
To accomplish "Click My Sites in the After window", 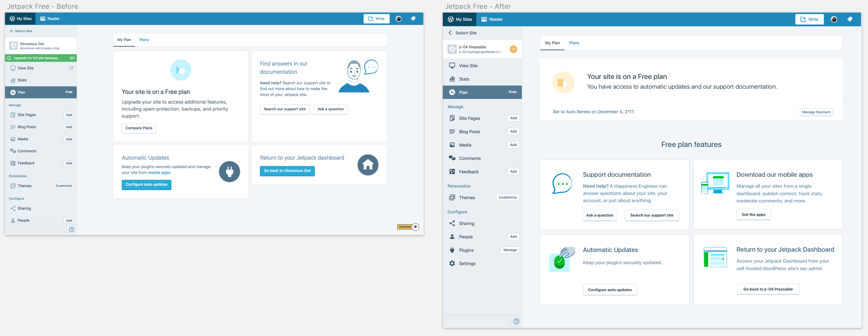I will [x=460, y=19].
